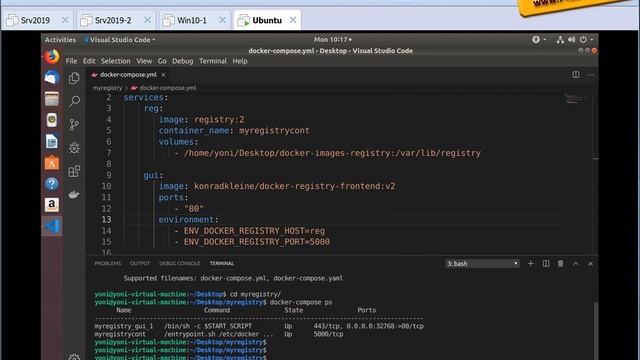This screenshot has width=640, height=360.
Task: Select the TERMINAL panel tab
Action: pyautogui.click(x=222, y=264)
